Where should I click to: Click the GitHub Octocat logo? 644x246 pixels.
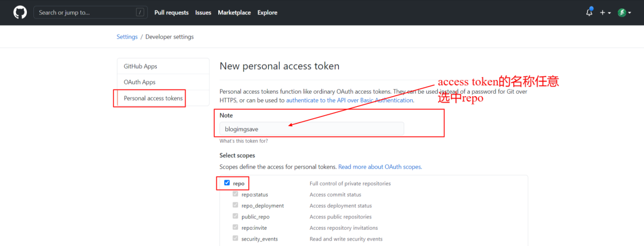click(19, 13)
